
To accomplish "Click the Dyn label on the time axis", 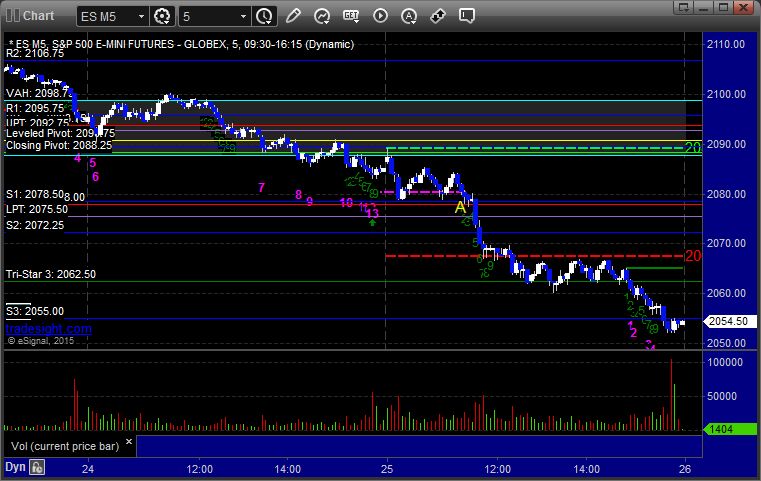I will point(15,467).
